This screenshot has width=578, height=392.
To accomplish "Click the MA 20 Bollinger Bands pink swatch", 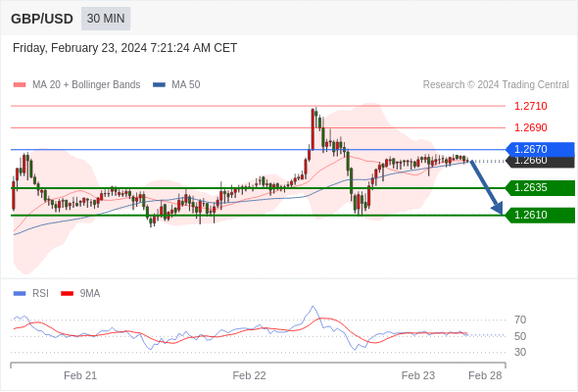I will point(20,85).
